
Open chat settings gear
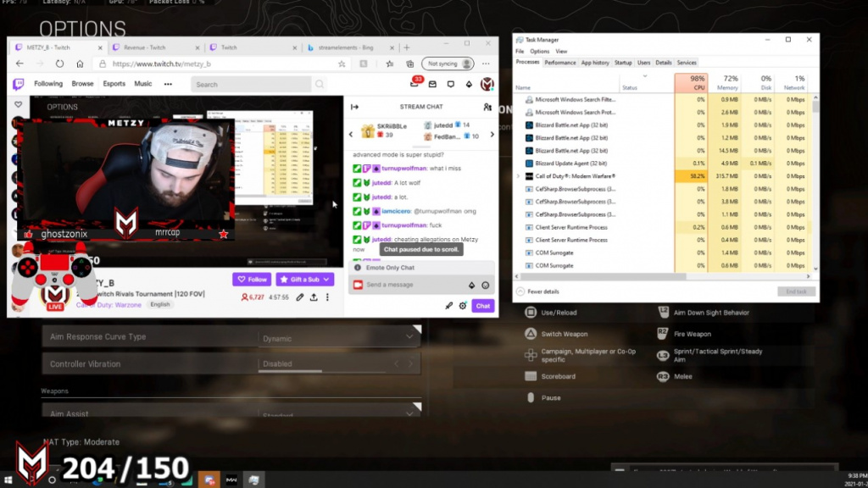[463, 305]
